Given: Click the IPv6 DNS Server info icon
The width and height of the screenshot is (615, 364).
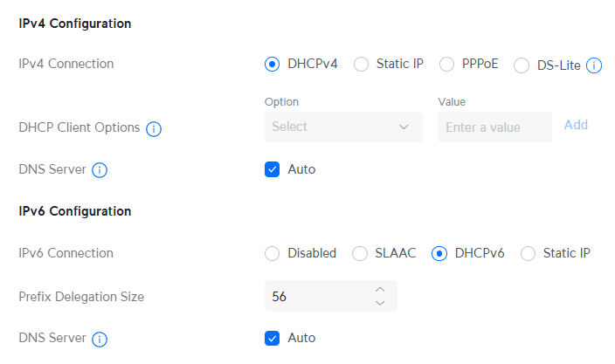Looking at the screenshot, I should pos(100,340).
